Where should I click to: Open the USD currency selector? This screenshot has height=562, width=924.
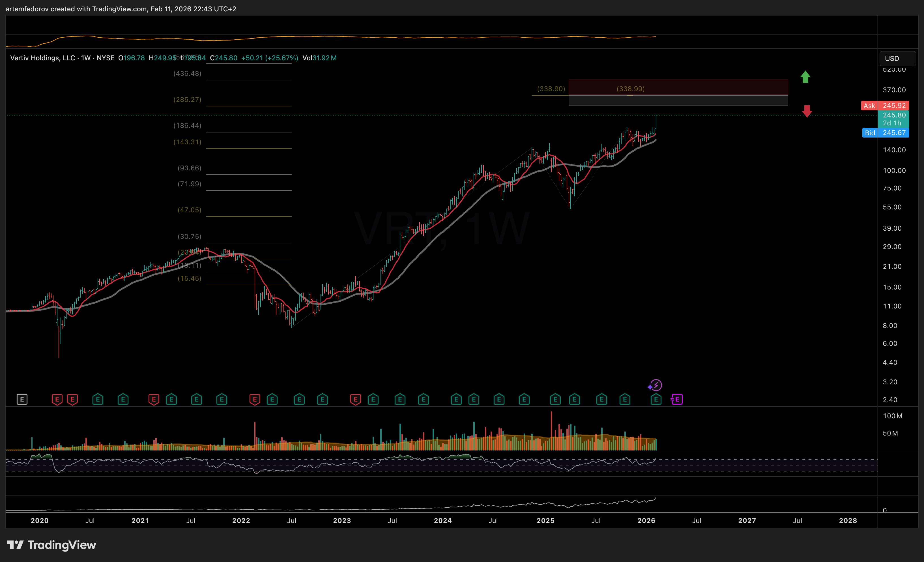pyautogui.click(x=898, y=58)
